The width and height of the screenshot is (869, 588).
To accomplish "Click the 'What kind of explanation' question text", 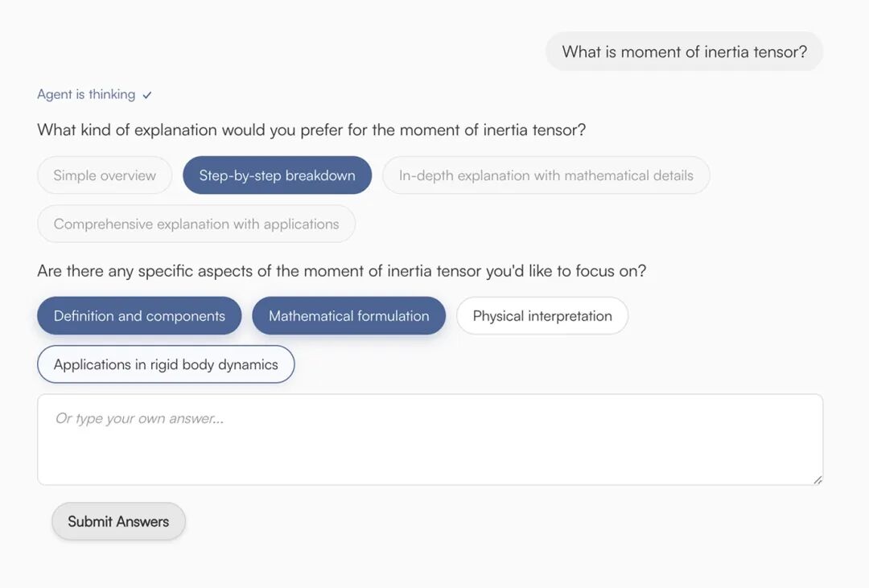I will (311, 130).
